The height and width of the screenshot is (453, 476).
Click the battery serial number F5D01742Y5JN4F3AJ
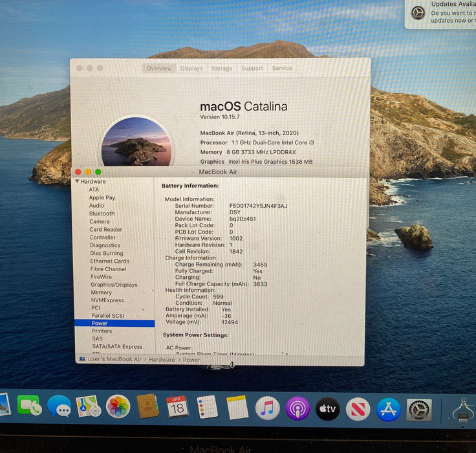click(x=258, y=206)
